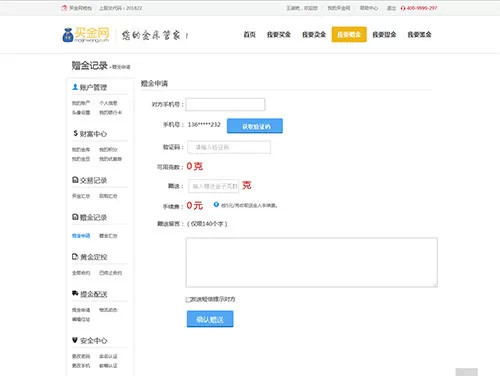Open 个人信息 under 账户管理
Viewport: 500px width, 376px height.
click(108, 103)
